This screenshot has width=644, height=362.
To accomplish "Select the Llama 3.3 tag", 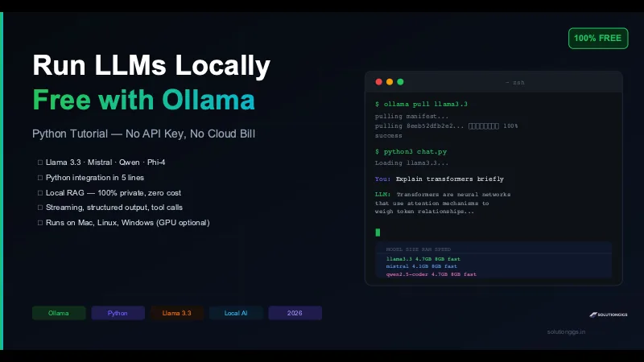I will click(x=176, y=313).
